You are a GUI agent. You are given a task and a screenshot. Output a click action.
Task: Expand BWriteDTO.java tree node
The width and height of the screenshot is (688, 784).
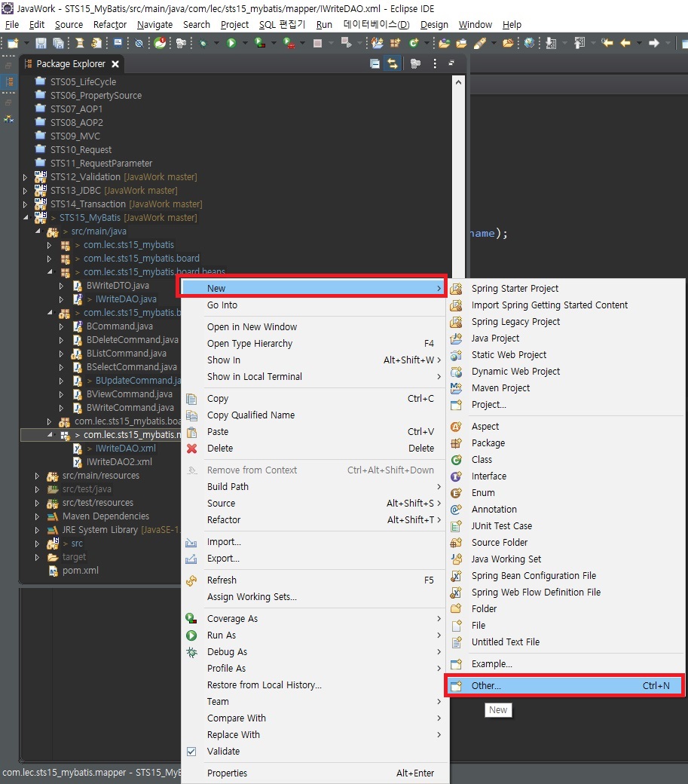click(x=61, y=286)
